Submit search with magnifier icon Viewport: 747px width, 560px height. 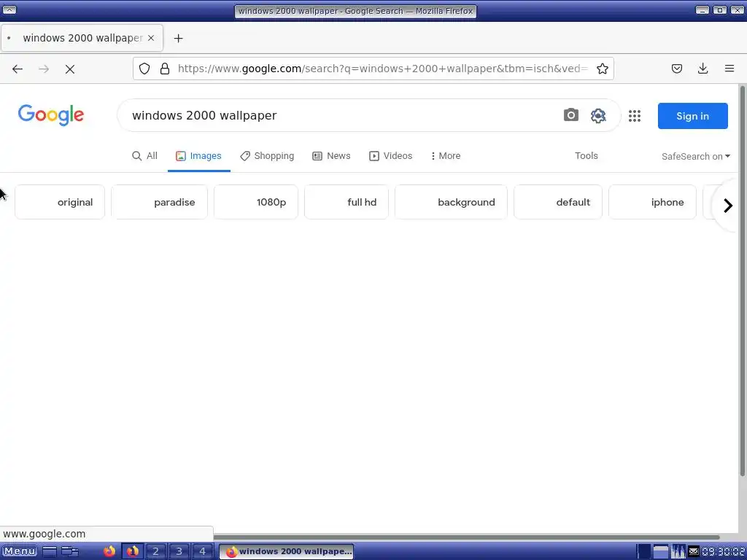598,115
